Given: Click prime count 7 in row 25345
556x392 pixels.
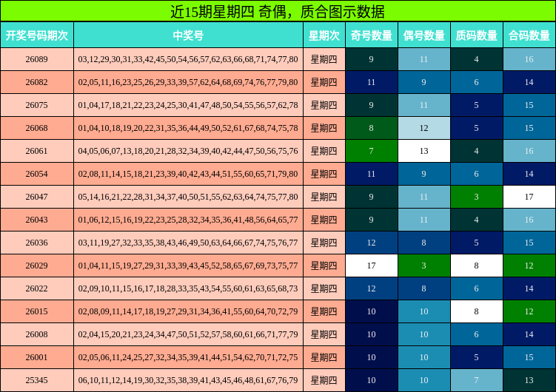Looking at the screenshot, I should point(476,380).
